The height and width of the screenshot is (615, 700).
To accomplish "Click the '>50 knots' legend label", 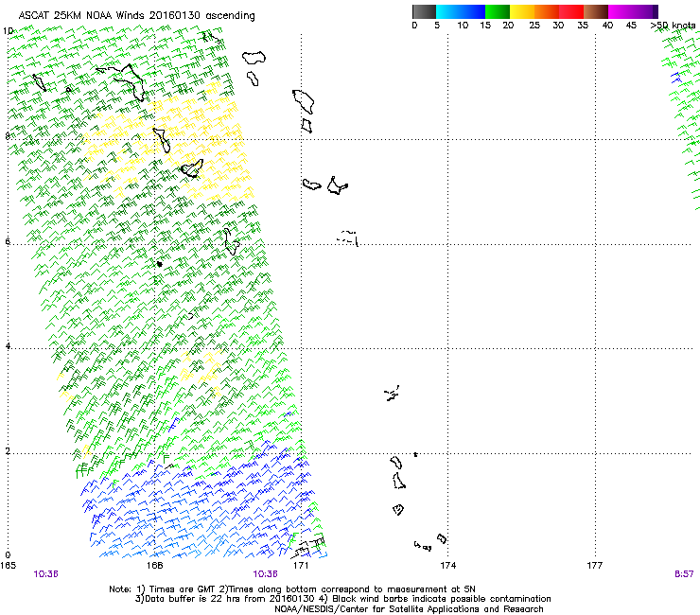I will point(673,26).
